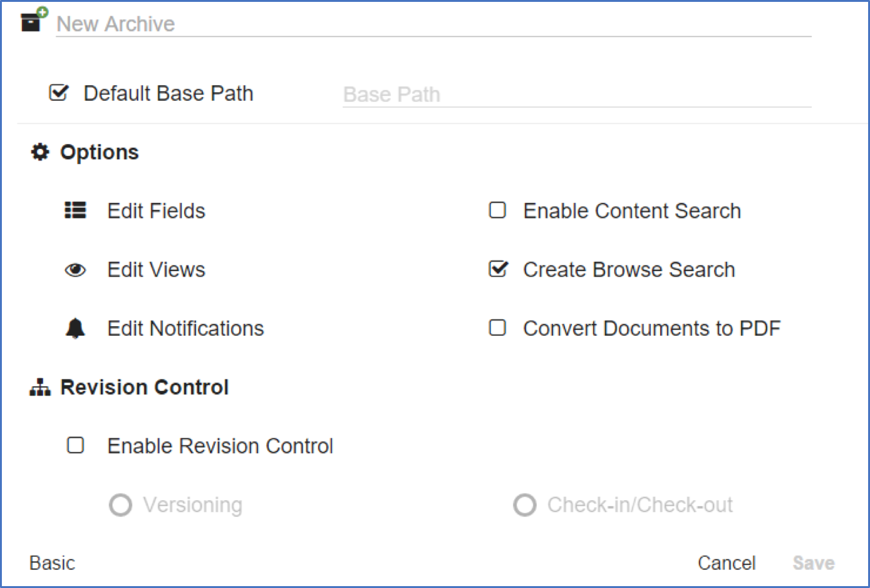Click the Edit Notifications bell icon
870x588 pixels.
click(75, 328)
